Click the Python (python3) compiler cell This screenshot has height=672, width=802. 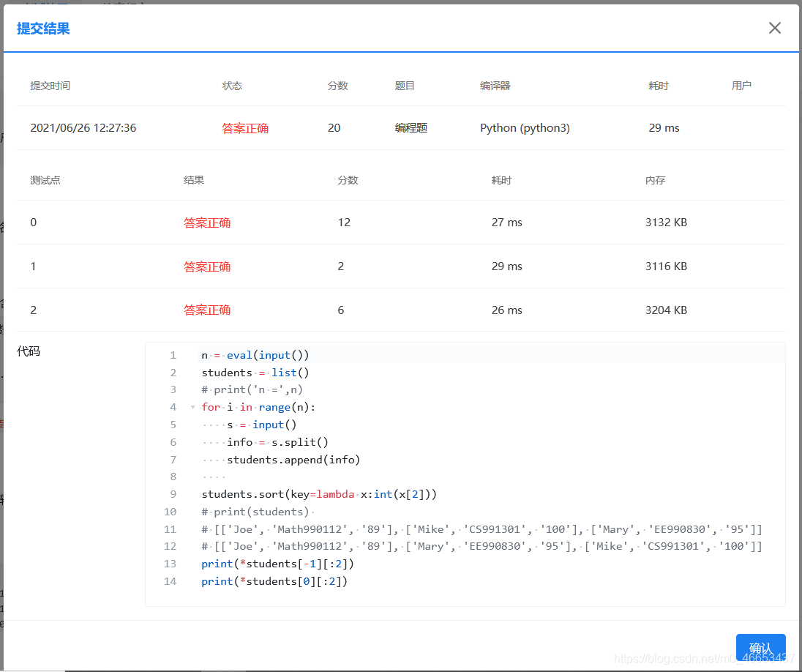pos(525,128)
